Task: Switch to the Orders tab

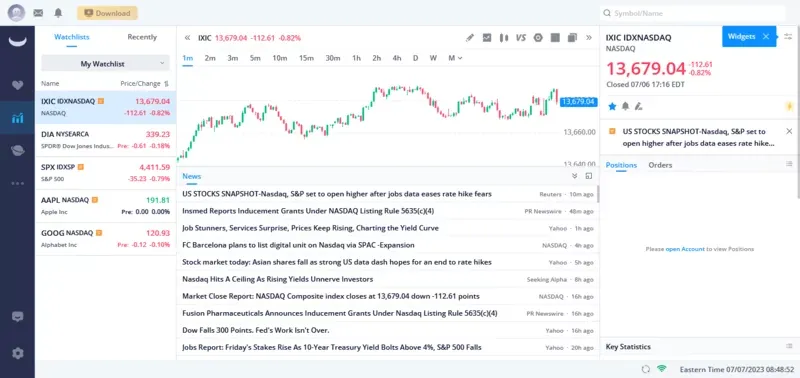Action: [660, 165]
